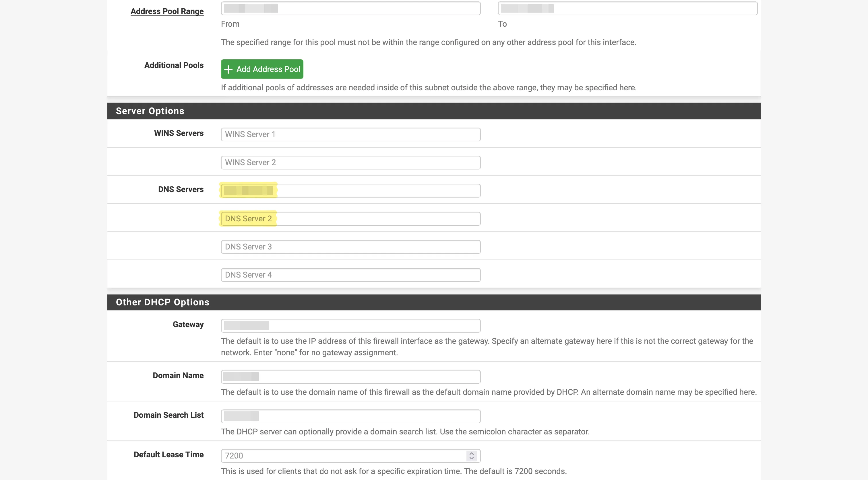Click the Domain Search List label
Screen dimensions: 868x480
click(x=168, y=415)
